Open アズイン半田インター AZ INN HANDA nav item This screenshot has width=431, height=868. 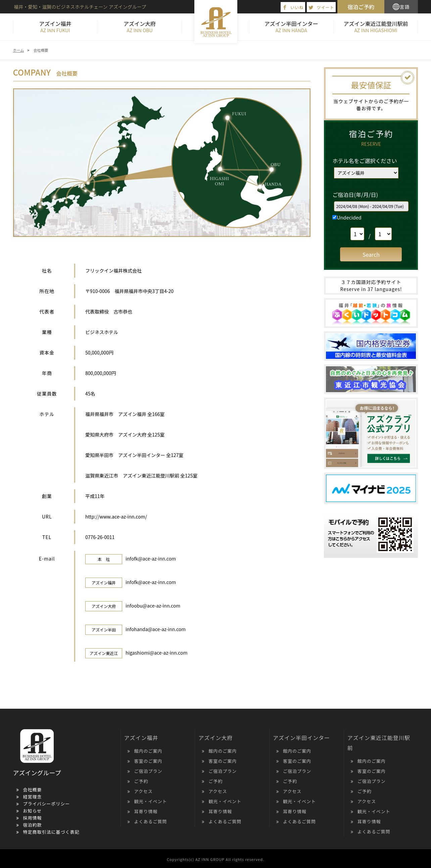click(291, 27)
